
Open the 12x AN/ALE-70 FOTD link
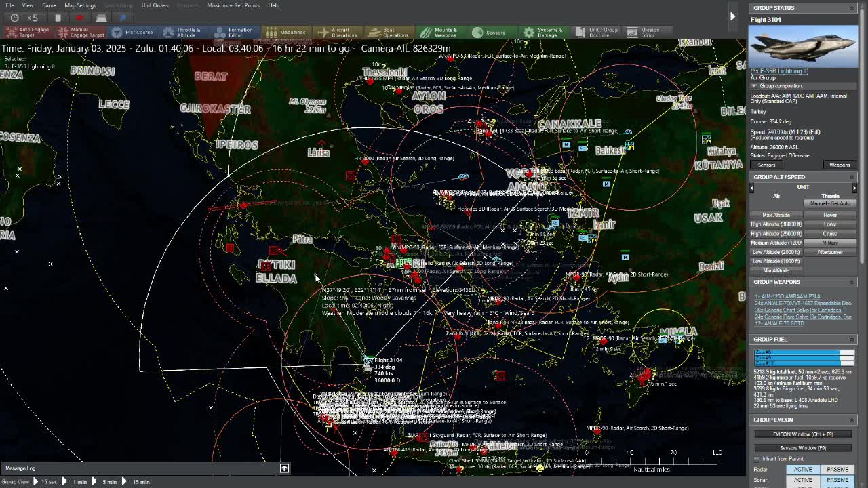[780, 323]
